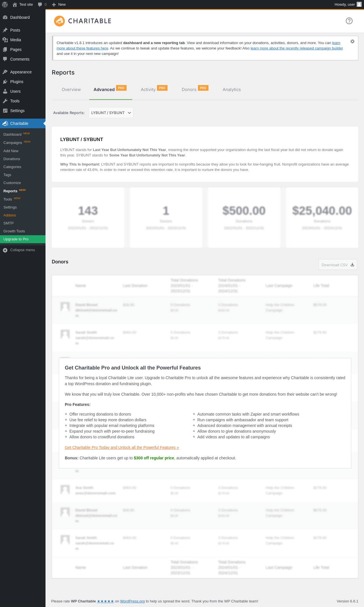Visit Test site home icon
Viewport: 364px width, 607px height.
(x=15, y=5)
